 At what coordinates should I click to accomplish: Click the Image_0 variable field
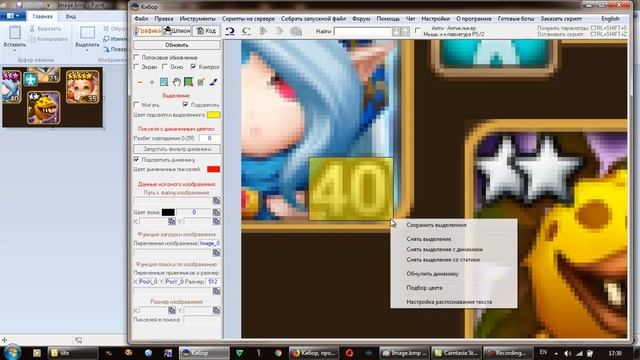click(210, 243)
